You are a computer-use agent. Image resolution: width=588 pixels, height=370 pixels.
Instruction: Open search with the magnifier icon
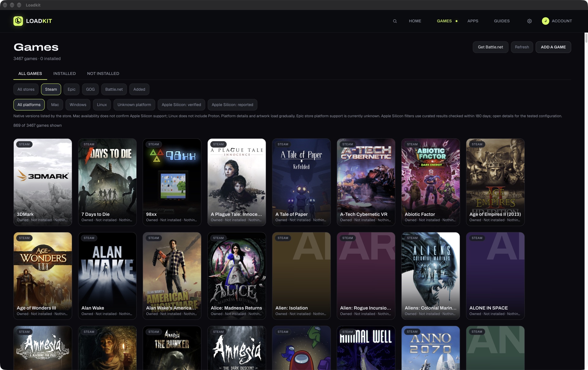point(395,21)
